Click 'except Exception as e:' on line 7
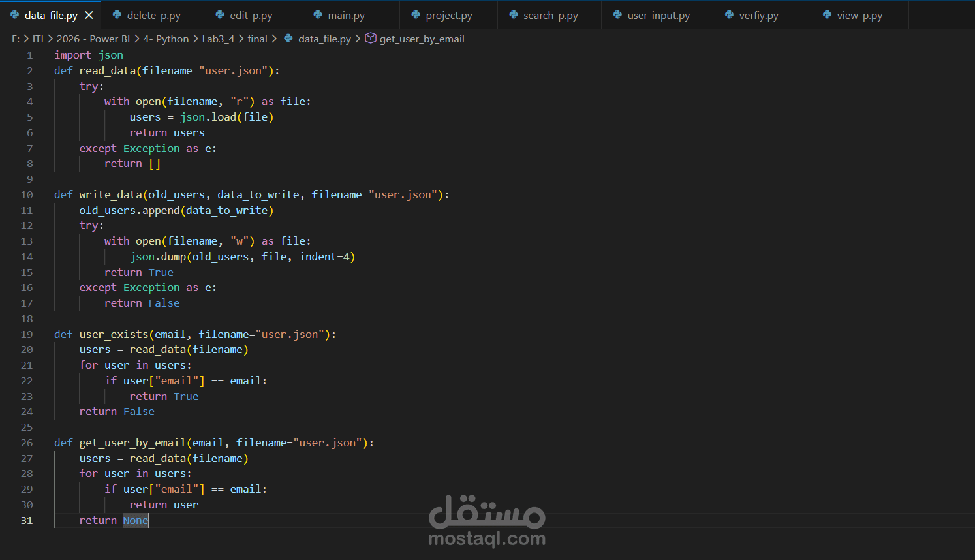The height and width of the screenshot is (560, 975). (148, 149)
